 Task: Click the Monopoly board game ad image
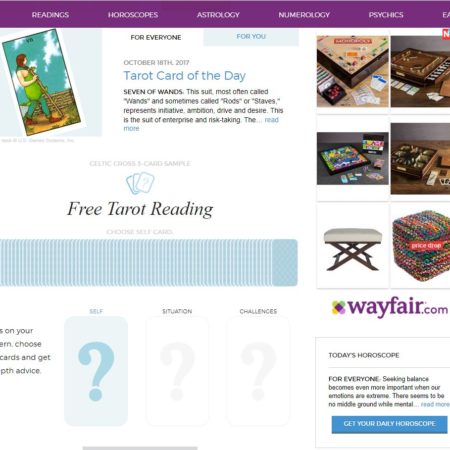(353, 71)
